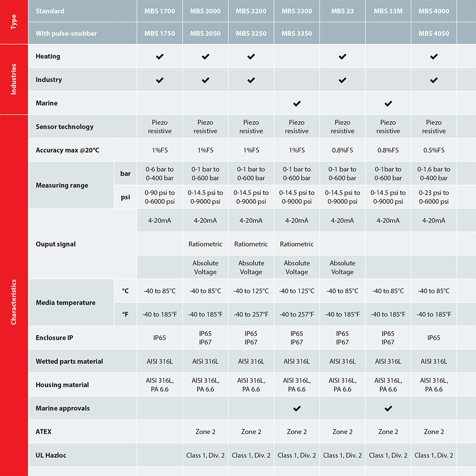Click Marine approvals checkmark for MBS 3300
The image size is (476, 476).
click(297, 408)
